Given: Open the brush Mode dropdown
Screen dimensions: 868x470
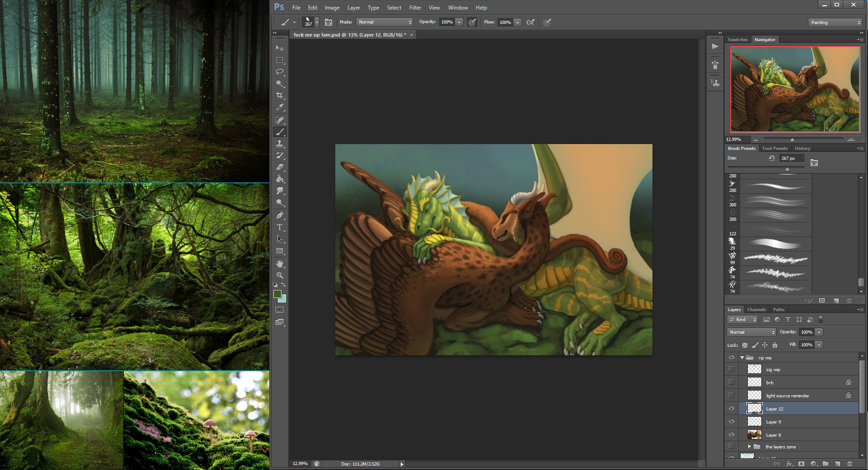Looking at the screenshot, I should 385,22.
